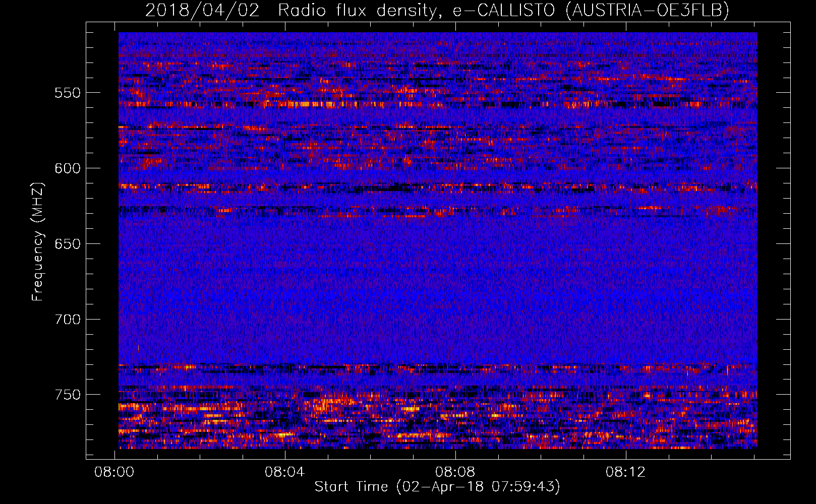This screenshot has height=504, width=816.
Task: Click the Start Time axis label
Action: [x=437, y=487]
